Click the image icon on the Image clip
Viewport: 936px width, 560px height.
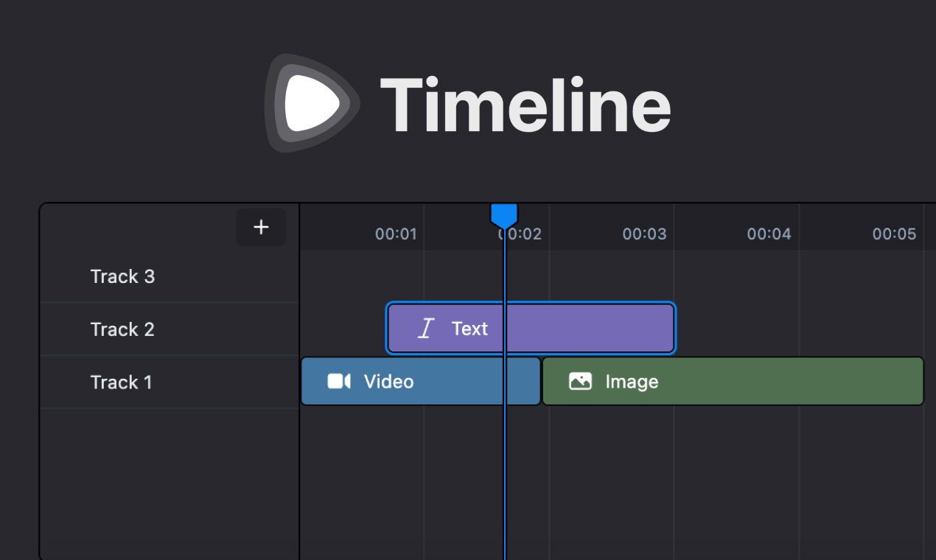click(580, 381)
